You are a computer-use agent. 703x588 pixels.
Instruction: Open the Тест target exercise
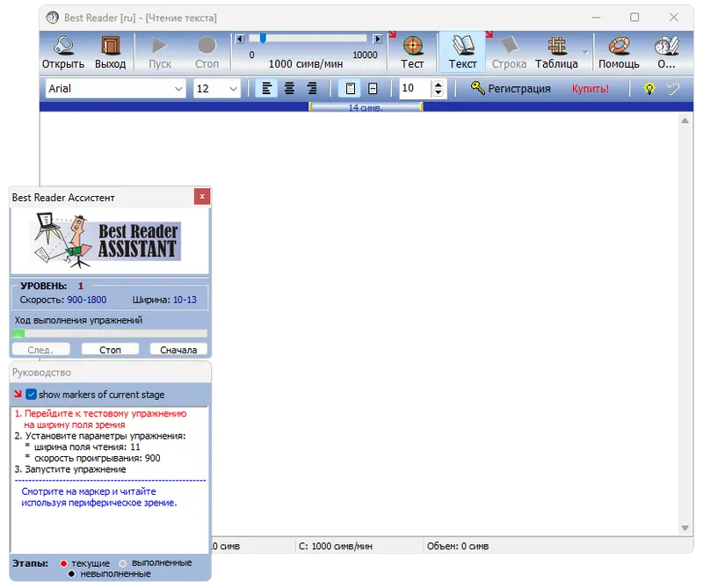click(x=412, y=53)
